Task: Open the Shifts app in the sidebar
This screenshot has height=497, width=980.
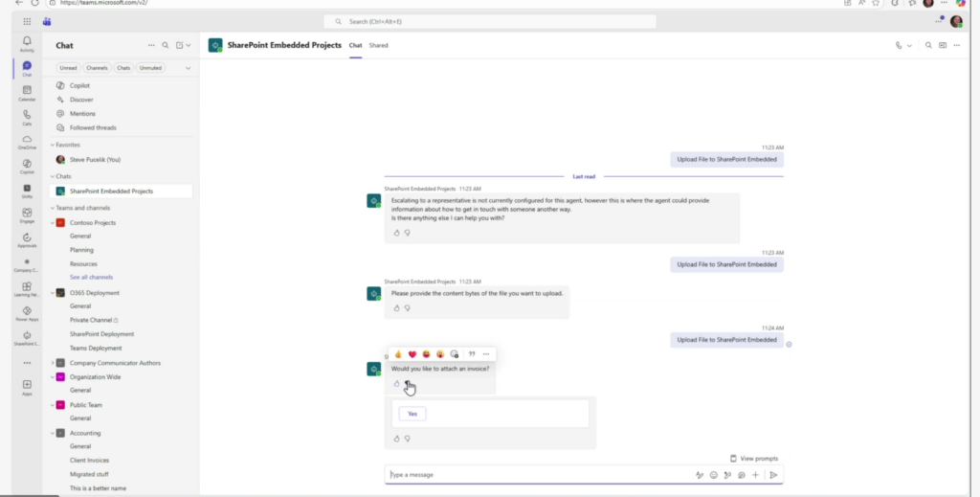Action: [27, 190]
